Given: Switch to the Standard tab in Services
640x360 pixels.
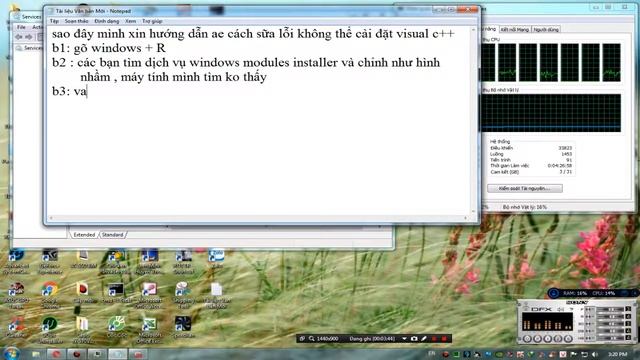Looking at the screenshot, I should (112, 235).
